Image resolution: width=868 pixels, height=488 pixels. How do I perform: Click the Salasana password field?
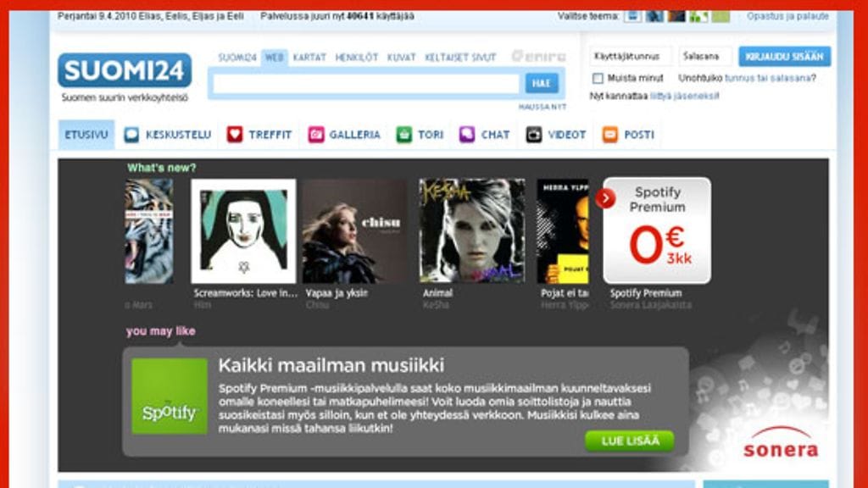(705, 57)
